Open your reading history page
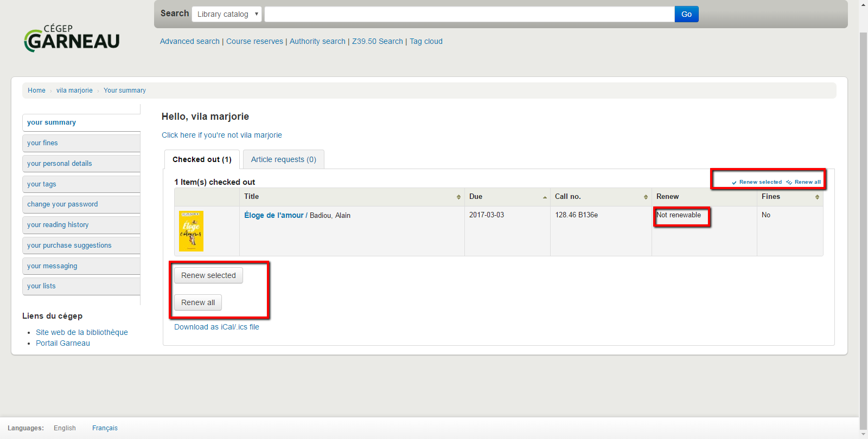This screenshot has height=439, width=868. click(58, 225)
